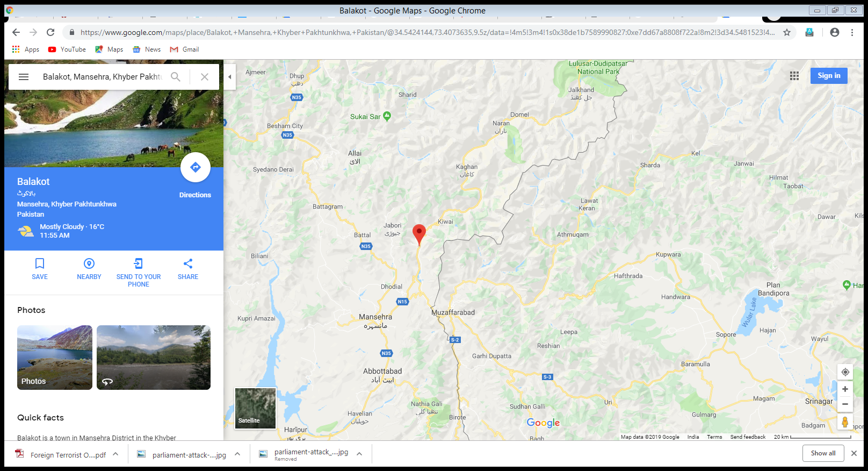Viewport: 868px width, 471px height.
Task: Click the search magnifier icon
Action: 176,77
